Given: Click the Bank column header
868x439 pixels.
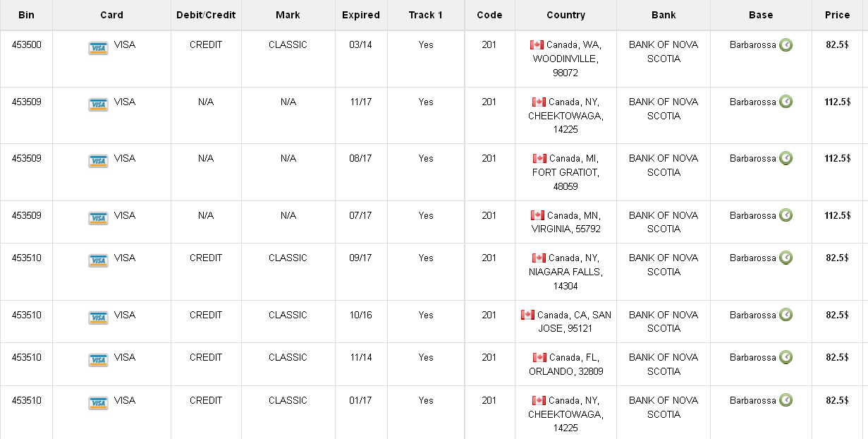Looking at the screenshot, I should click(663, 15).
